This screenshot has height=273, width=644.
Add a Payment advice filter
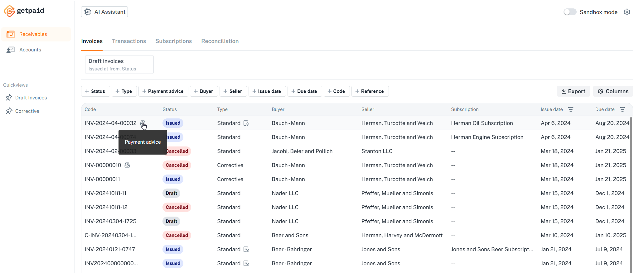tap(163, 91)
